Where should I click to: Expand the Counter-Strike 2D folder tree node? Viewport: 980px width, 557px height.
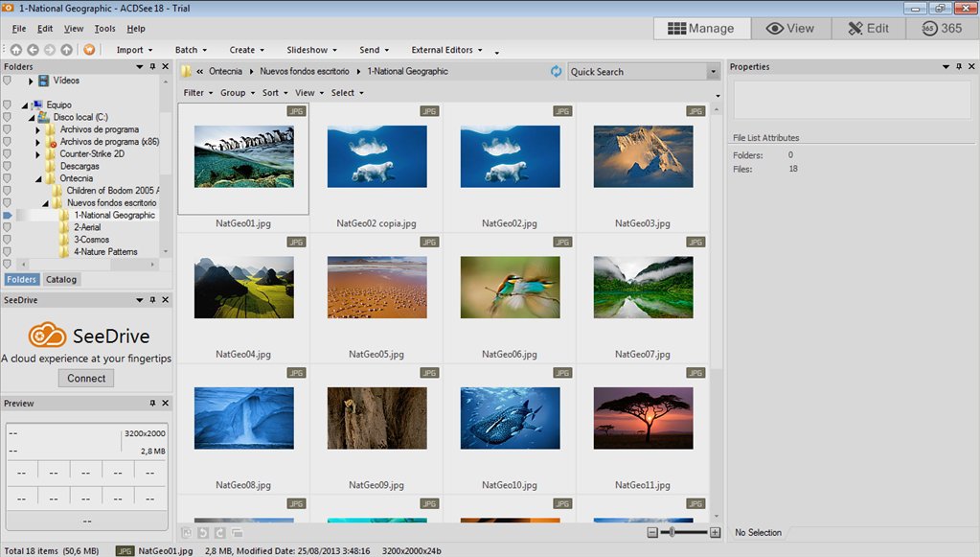tap(38, 154)
